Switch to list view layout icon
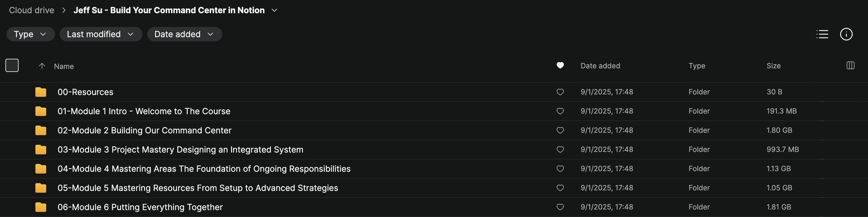This screenshot has height=217, width=868. pyautogui.click(x=822, y=34)
